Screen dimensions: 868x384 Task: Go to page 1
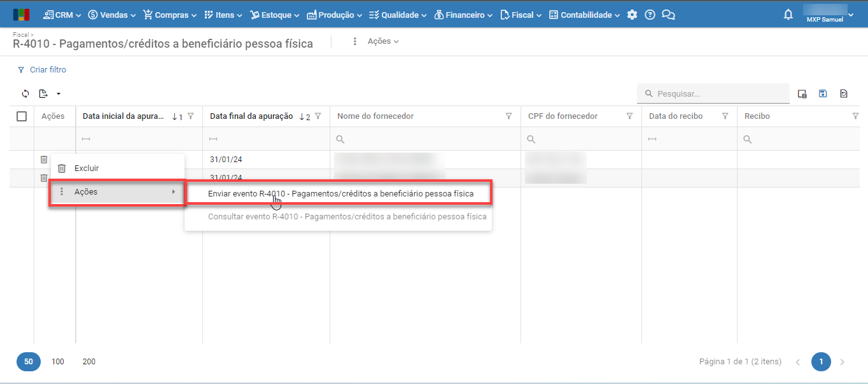point(821,362)
